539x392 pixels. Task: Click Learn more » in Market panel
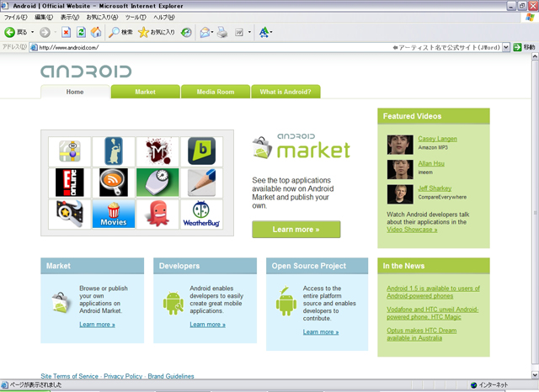coord(98,325)
